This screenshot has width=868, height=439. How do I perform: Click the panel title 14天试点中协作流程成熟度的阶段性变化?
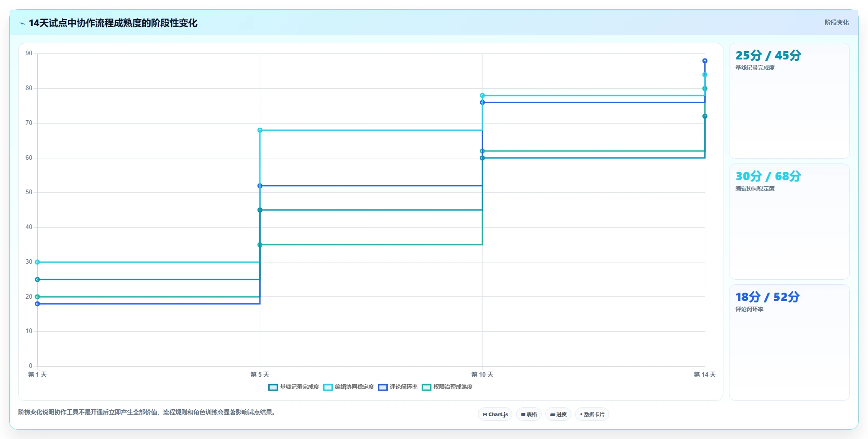(x=113, y=23)
